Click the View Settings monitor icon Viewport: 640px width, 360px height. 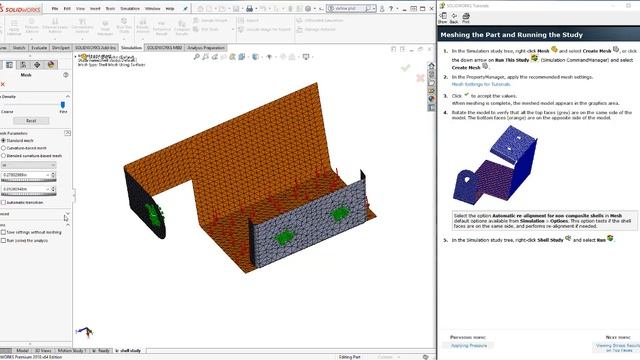pyautogui.click(x=306, y=57)
